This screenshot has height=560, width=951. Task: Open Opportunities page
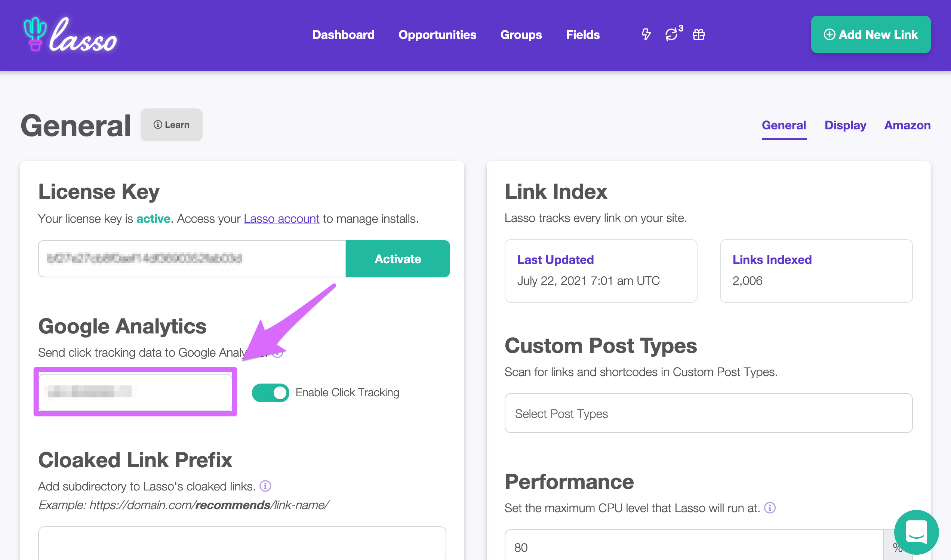click(x=437, y=35)
